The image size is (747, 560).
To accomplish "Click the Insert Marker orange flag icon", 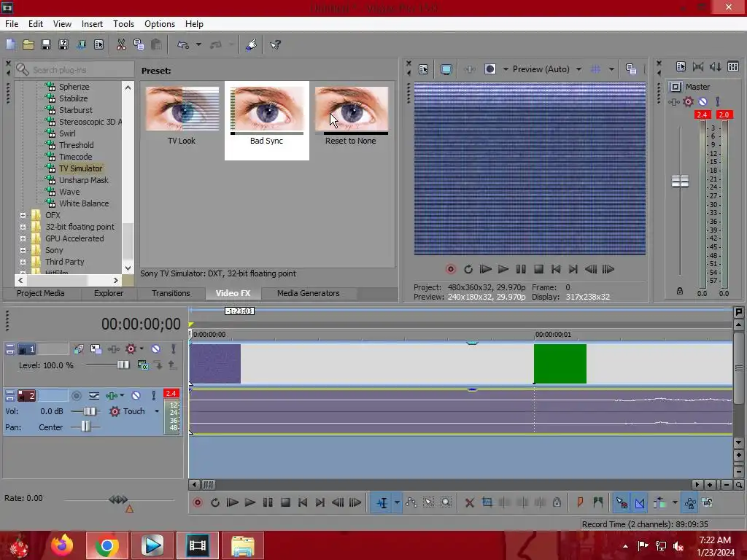I will (x=580, y=503).
